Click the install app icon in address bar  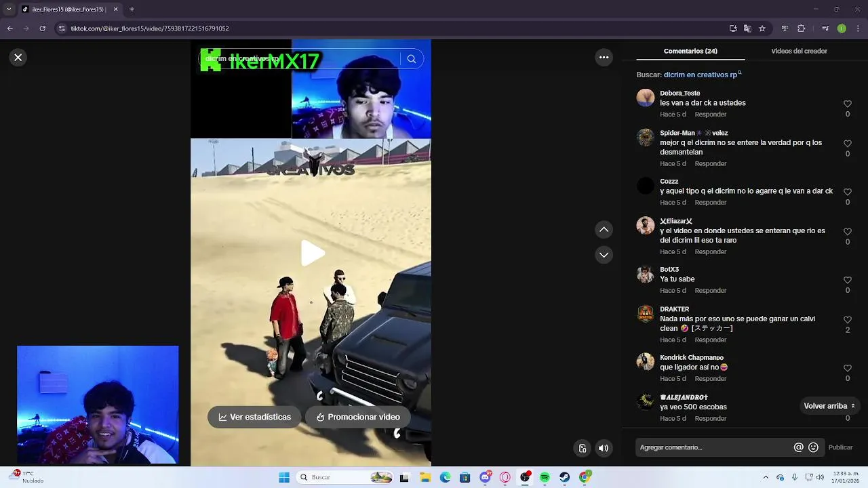pos(733,28)
